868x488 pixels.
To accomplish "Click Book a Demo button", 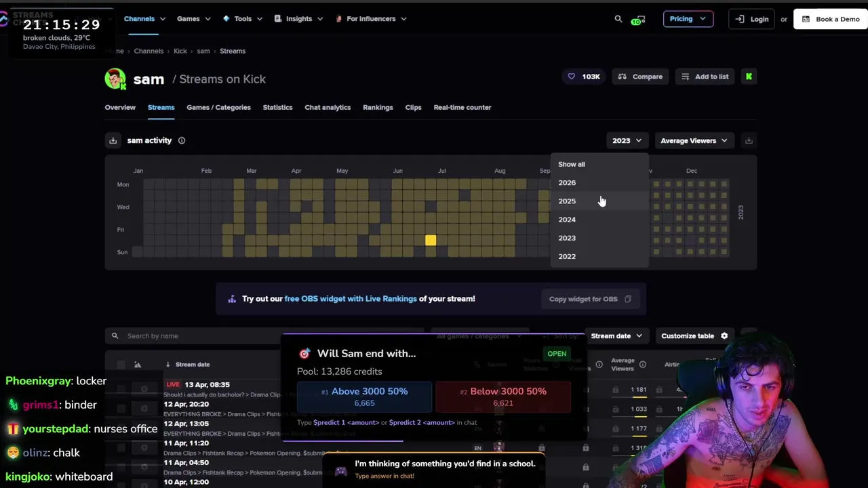I will [x=831, y=19].
